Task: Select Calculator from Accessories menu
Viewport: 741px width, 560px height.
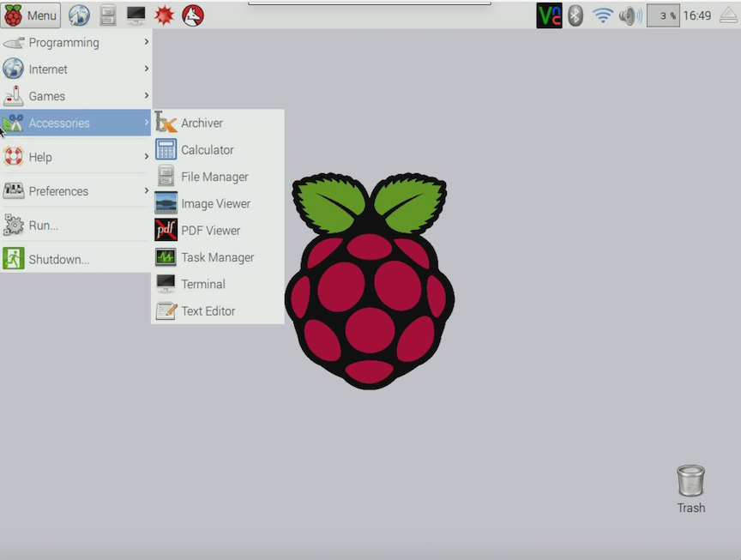Action: point(207,150)
